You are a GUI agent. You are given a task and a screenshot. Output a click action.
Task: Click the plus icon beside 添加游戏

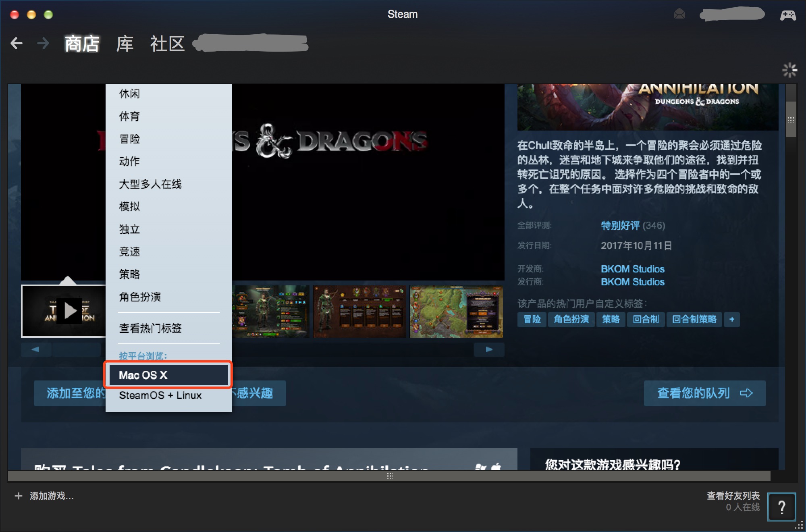click(x=19, y=496)
